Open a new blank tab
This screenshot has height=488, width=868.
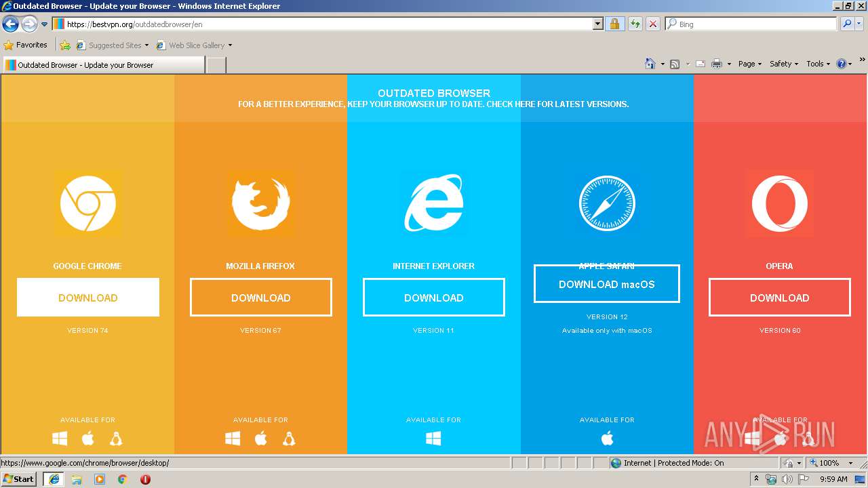tap(216, 65)
